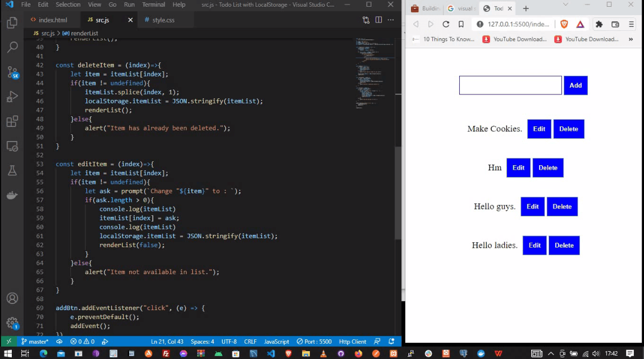644x359 pixels.
Task: Click Edit next to Hello guys
Action: coord(532,207)
